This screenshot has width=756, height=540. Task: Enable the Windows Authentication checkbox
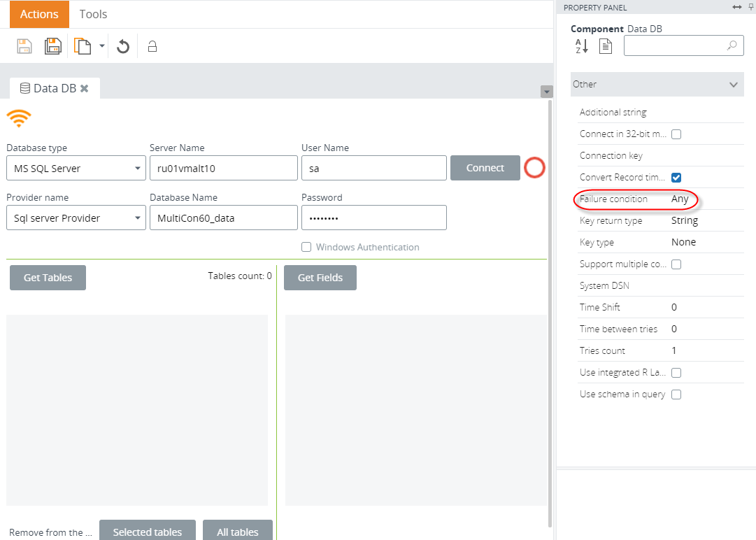tap(306, 247)
